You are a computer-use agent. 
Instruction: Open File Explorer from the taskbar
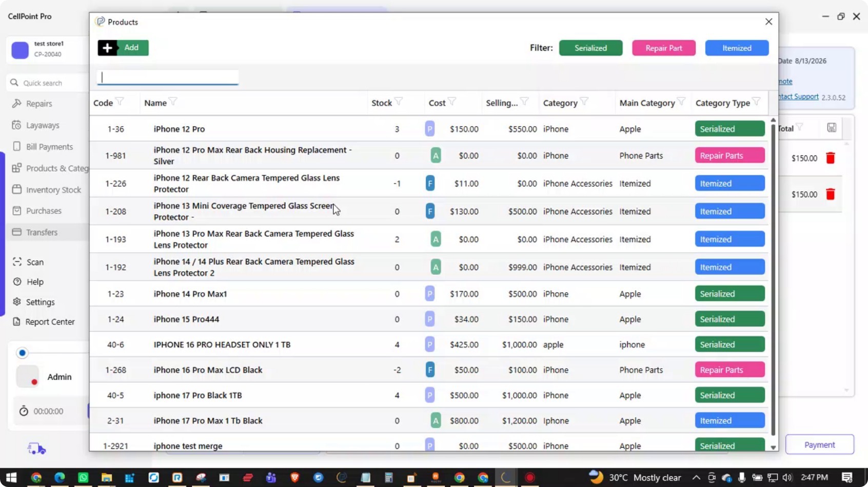tap(107, 477)
